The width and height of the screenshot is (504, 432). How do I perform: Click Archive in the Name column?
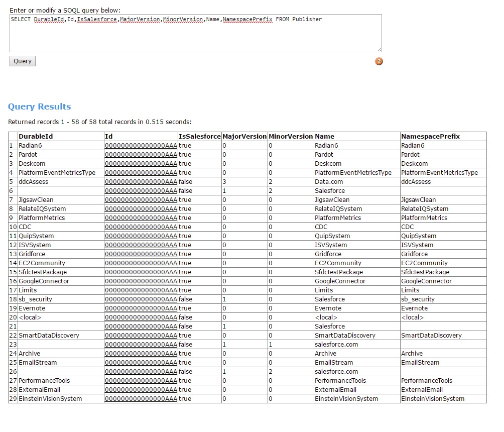tap(326, 353)
